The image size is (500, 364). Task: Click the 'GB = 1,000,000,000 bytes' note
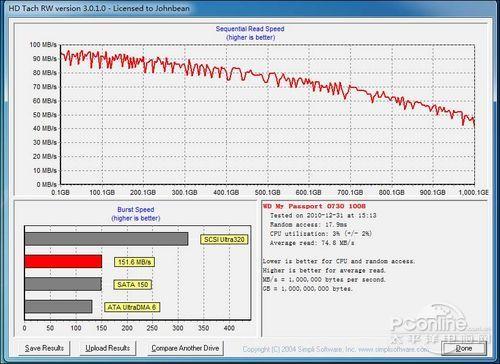click(307, 289)
